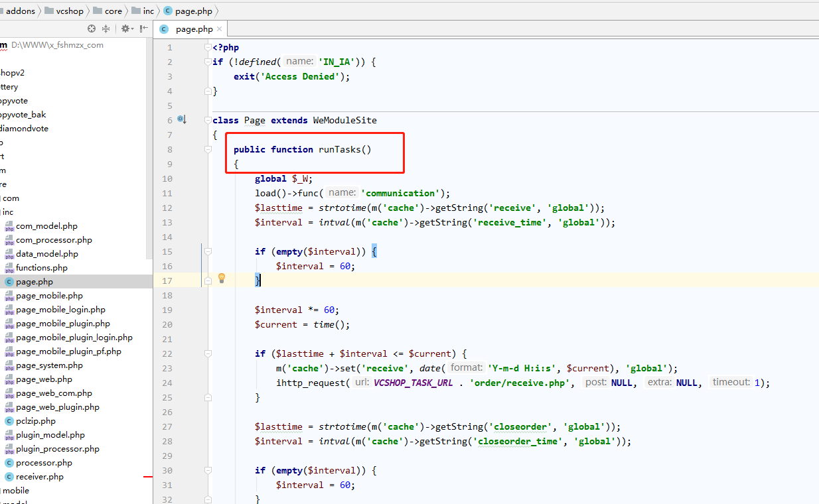Click the project panel vertical scrollbar
819x504 pixels.
pyautogui.click(x=149, y=149)
